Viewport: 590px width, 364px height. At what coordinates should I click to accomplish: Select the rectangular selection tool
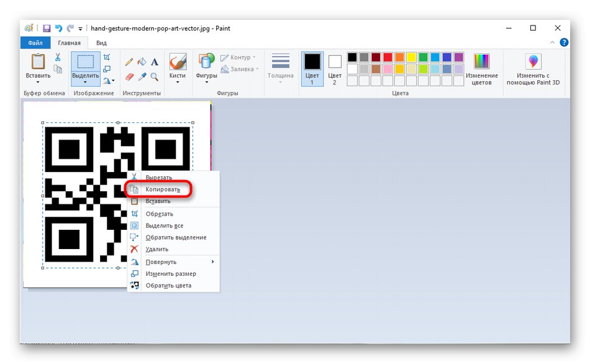pos(86,61)
